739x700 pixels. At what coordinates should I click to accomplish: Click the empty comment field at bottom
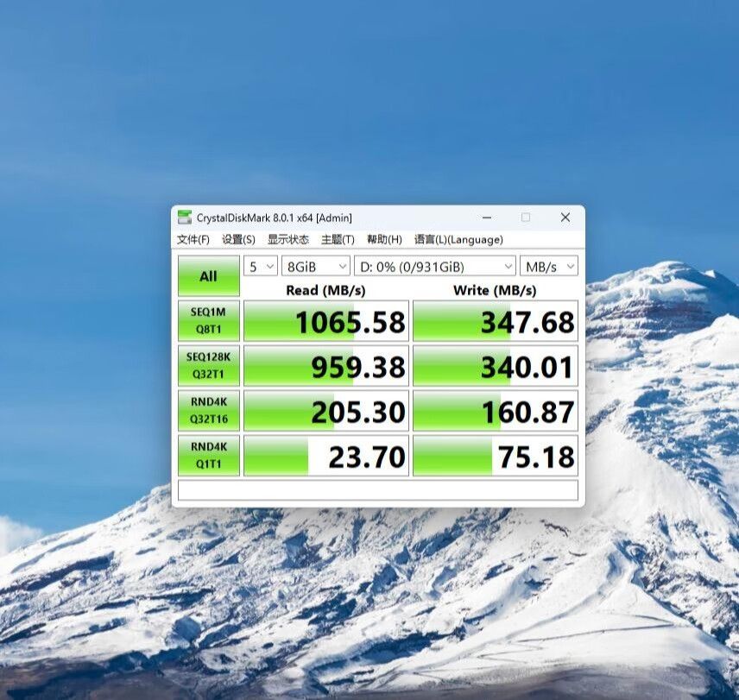click(x=378, y=490)
